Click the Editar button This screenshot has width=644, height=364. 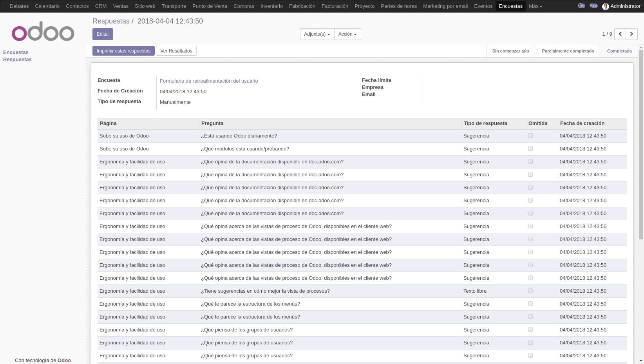(103, 34)
